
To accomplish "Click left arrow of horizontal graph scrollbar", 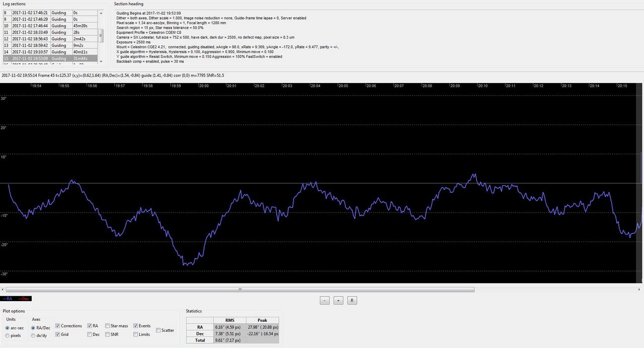I will click(3, 290).
